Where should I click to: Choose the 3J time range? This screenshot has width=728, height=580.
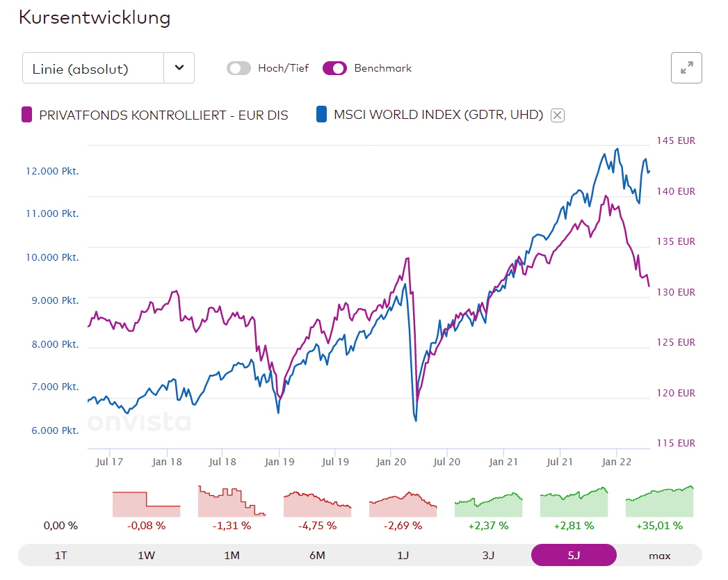(x=488, y=555)
